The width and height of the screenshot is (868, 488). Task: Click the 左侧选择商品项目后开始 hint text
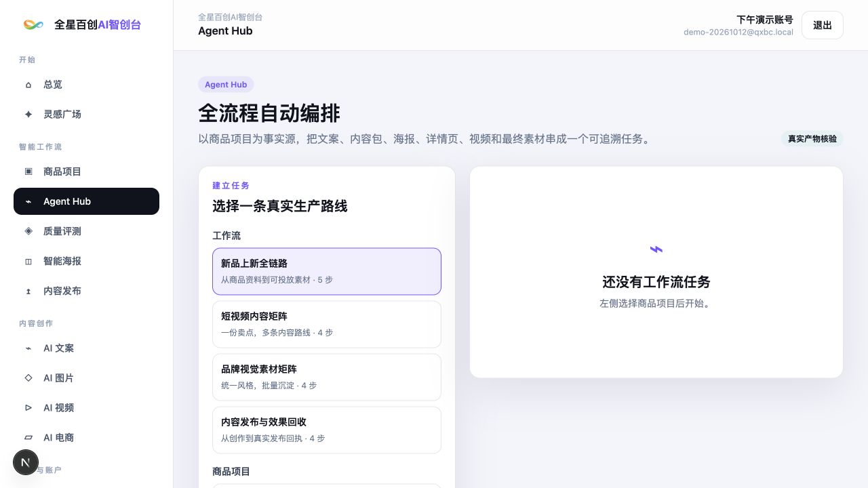coord(656,304)
